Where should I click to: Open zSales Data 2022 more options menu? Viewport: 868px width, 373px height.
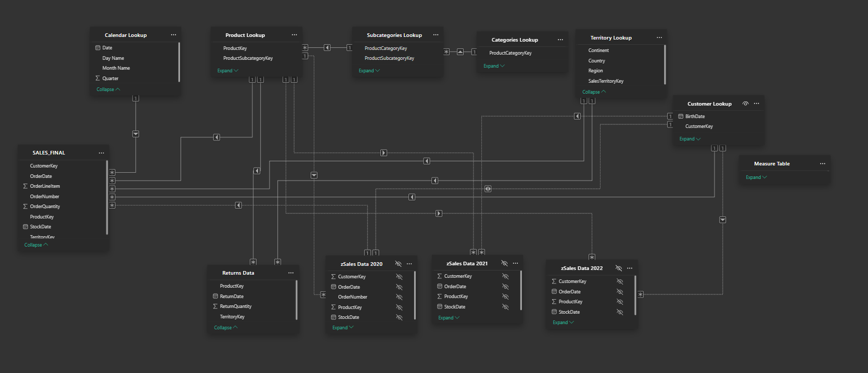pyautogui.click(x=629, y=268)
